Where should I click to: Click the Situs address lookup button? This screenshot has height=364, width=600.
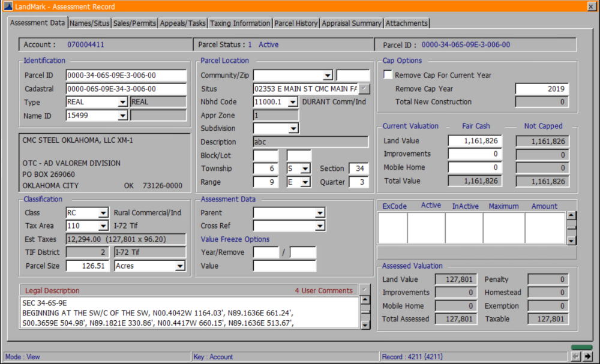tap(364, 89)
